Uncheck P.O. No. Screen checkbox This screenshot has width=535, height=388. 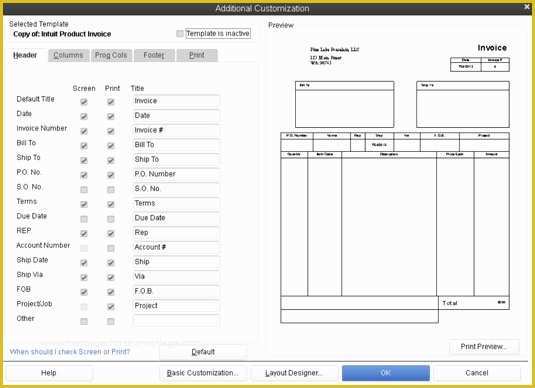point(84,175)
